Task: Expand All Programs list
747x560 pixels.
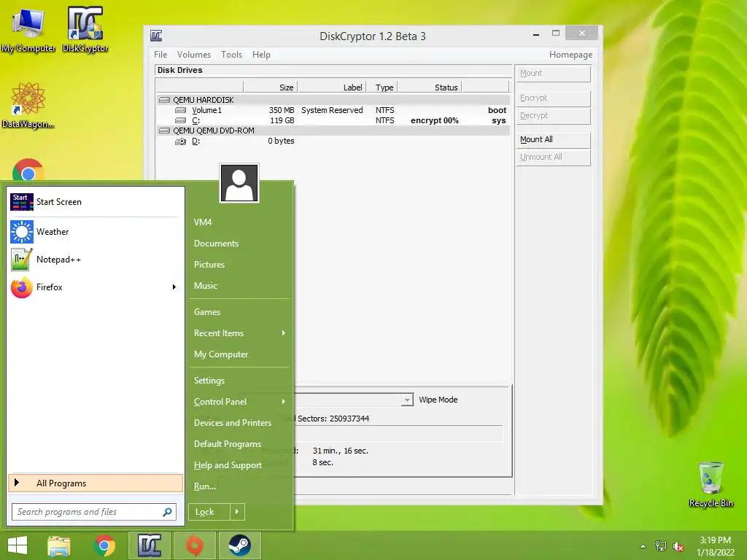Action: pos(96,483)
